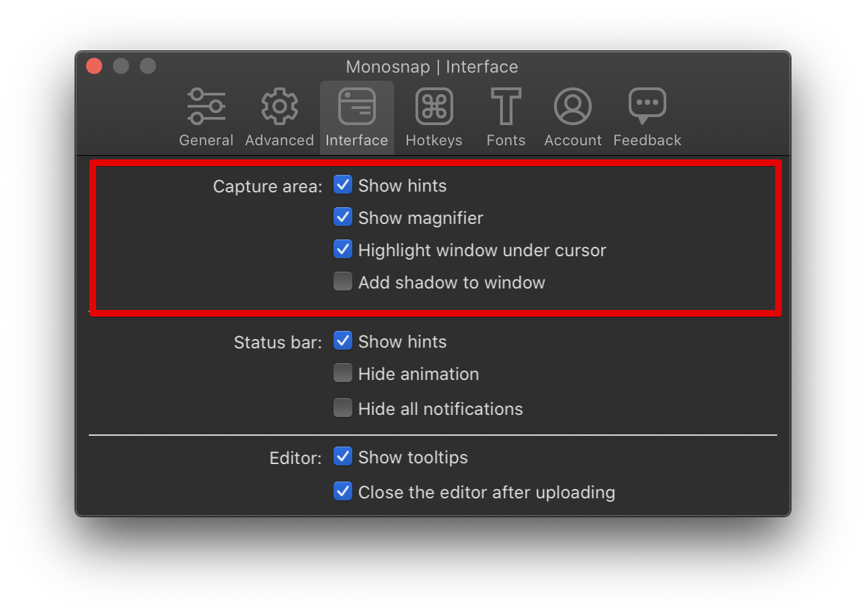Click the Hotkeys tab label
Viewport: 866px width, 616px height.
tap(434, 141)
